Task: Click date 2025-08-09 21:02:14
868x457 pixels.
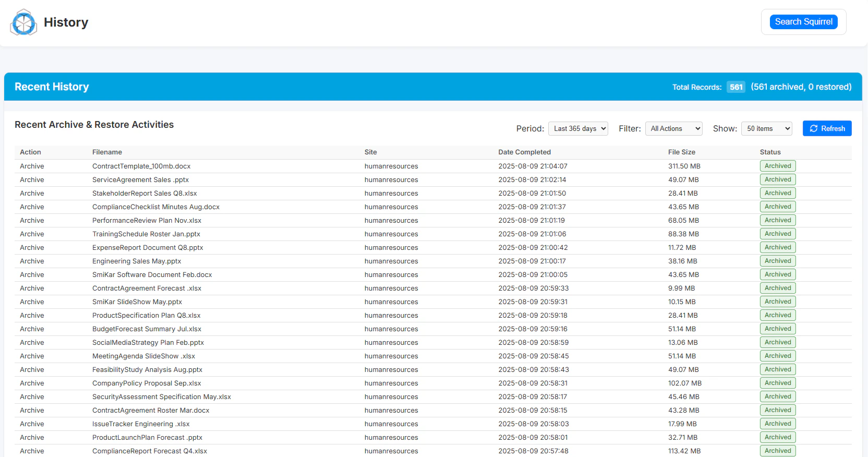Action: (x=532, y=180)
